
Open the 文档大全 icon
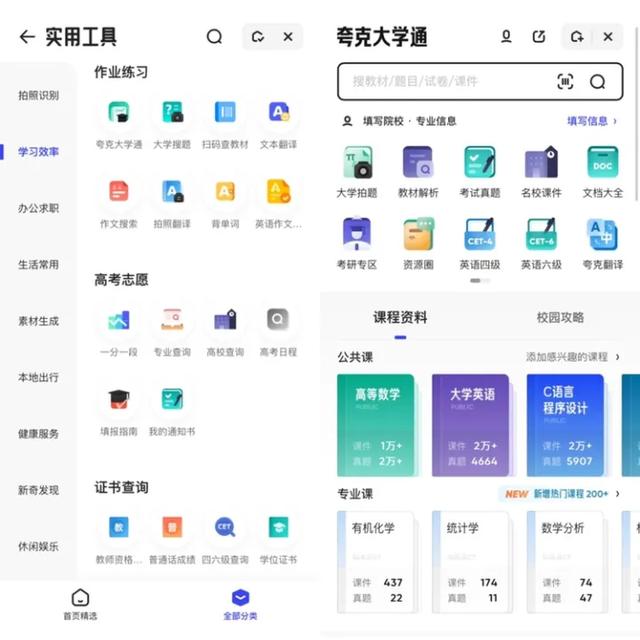[x=603, y=162]
